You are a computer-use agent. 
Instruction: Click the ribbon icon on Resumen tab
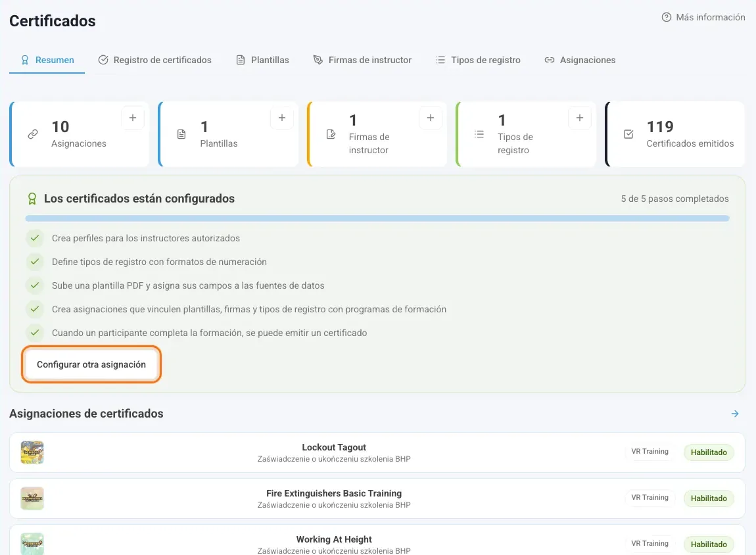(x=25, y=60)
